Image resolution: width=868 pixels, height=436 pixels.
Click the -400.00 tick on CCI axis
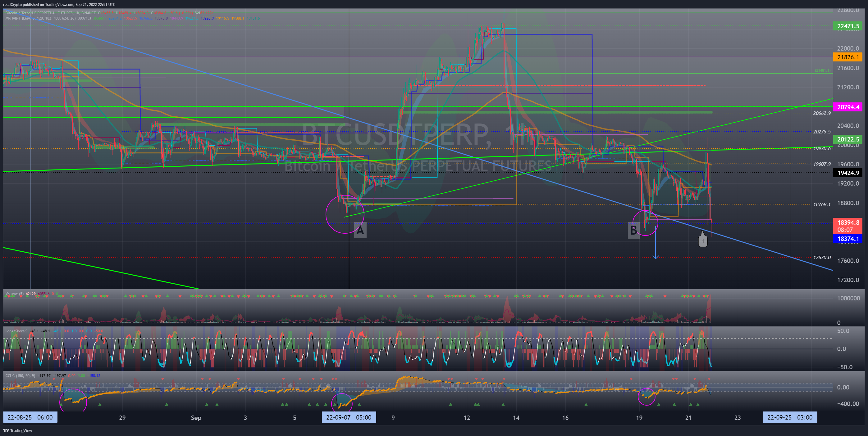click(x=848, y=403)
